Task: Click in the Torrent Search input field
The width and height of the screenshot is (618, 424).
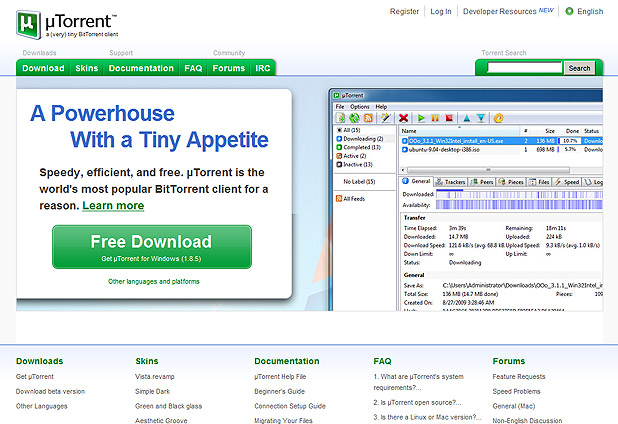Action: pyautogui.click(x=522, y=68)
